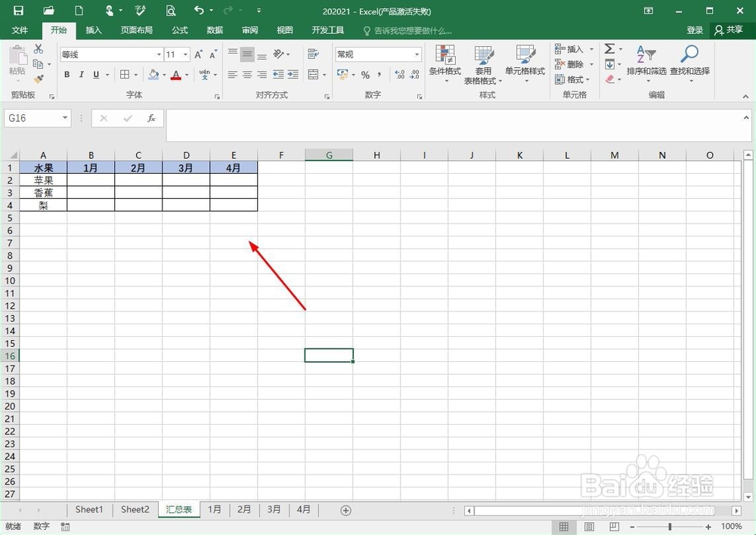Click Increase Decimal icon

point(400,75)
